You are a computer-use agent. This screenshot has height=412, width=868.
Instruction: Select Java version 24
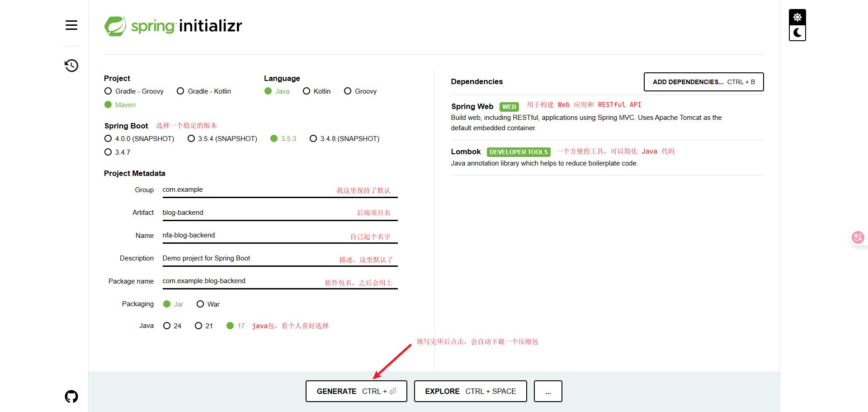(x=172, y=326)
